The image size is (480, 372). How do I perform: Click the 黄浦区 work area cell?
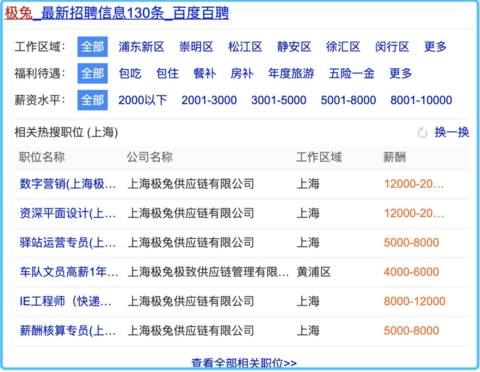pos(314,272)
